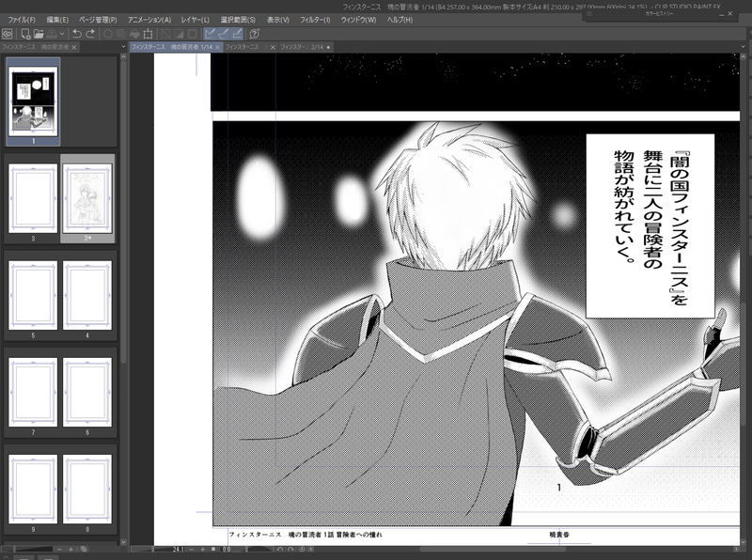Select page 3 thumbnail
This screenshot has height=560, width=752.
[33, 198]
